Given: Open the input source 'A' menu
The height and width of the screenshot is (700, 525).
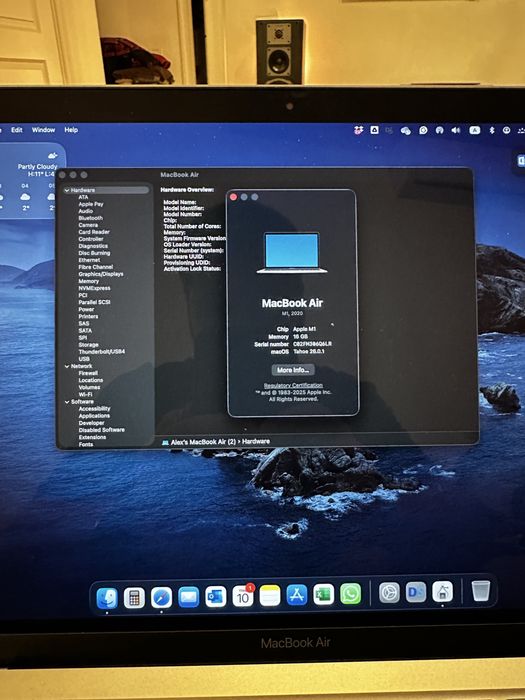Looking at the screenshot, I should [474, 130].
